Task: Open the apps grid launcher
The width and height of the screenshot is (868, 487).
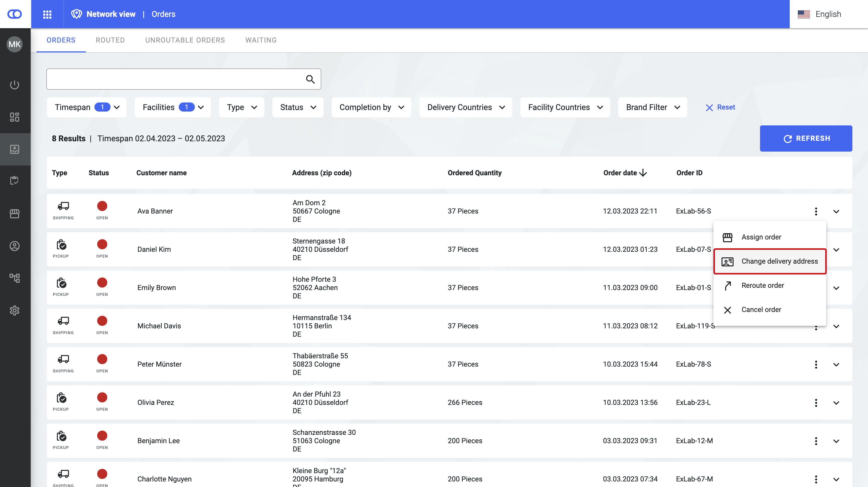Action: [x=47, y=14]
